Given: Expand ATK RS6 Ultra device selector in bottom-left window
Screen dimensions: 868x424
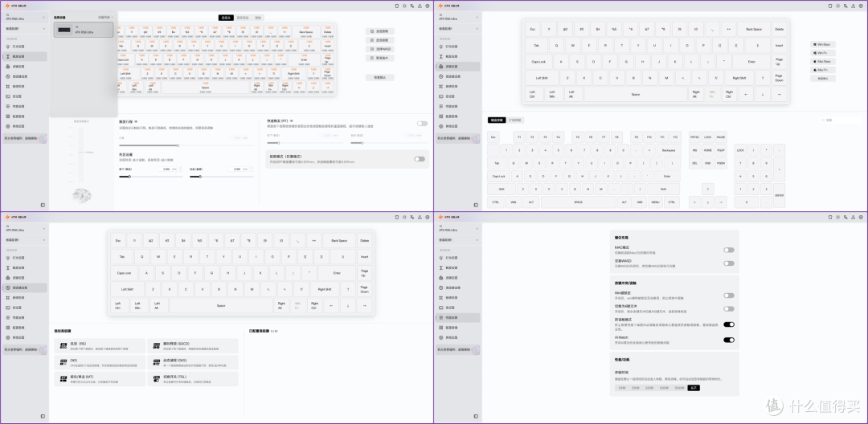Looking at the screenshot, I should pyautogui.click(x=24, y=228).
